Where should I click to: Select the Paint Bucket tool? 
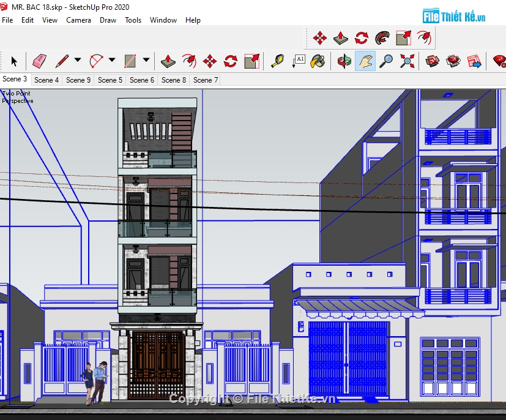coord(318,61)
